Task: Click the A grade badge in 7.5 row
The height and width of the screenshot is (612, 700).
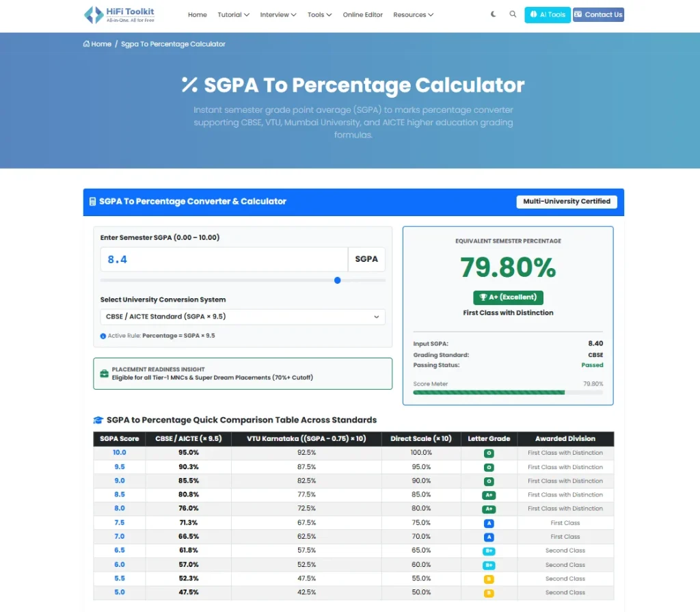Action: (x=489, y=523)
